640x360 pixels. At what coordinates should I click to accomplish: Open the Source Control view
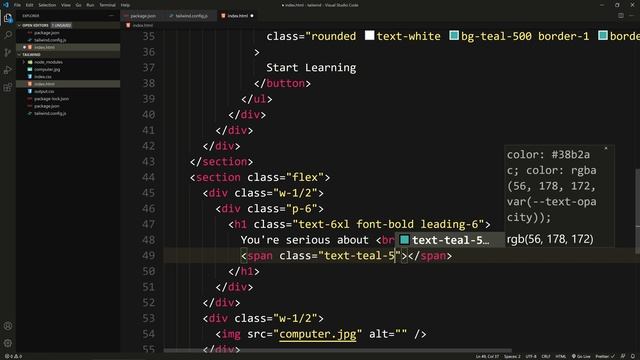coord(8,53)
